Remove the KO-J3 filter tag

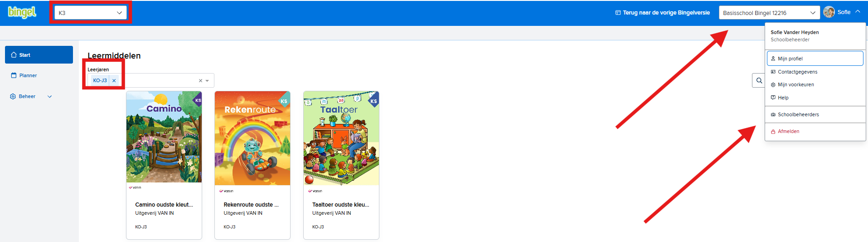point(114,80)
